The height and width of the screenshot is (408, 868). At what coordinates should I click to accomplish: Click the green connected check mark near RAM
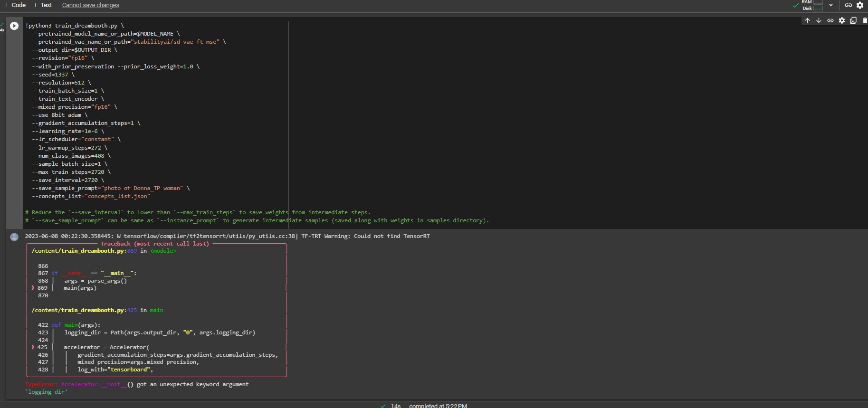796,6
